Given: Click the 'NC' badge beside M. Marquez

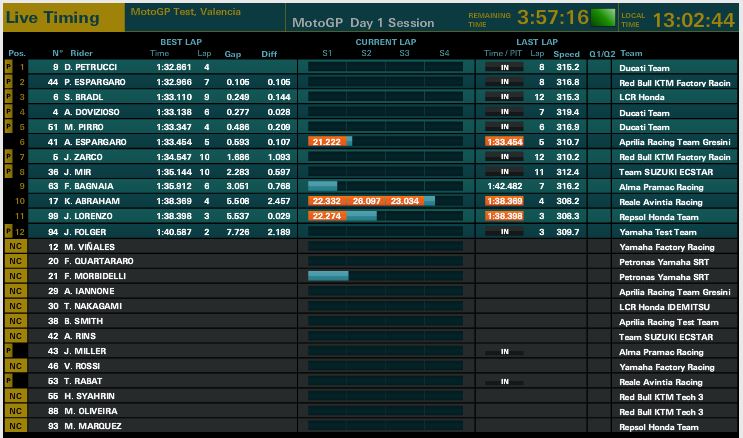Looking at the screenshot, I should 14,426.
